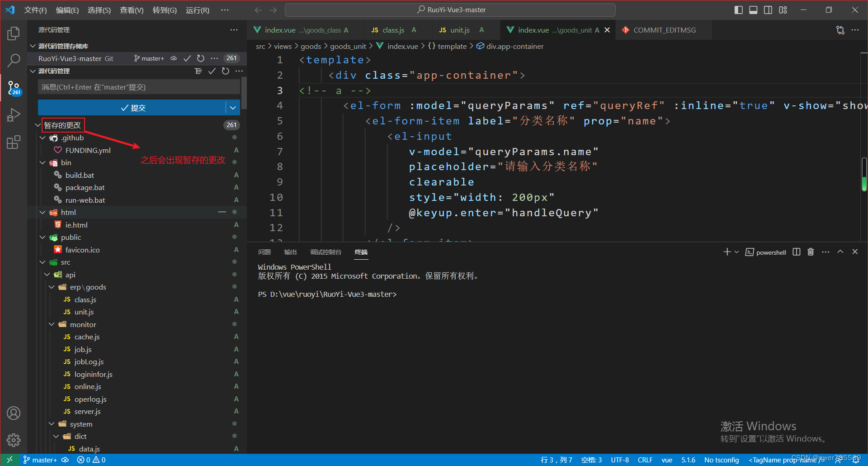The height and width of the screenshot is (466, 868).
Task: Open compare changes icon in editor toolbar
Action: coord(840,30)
